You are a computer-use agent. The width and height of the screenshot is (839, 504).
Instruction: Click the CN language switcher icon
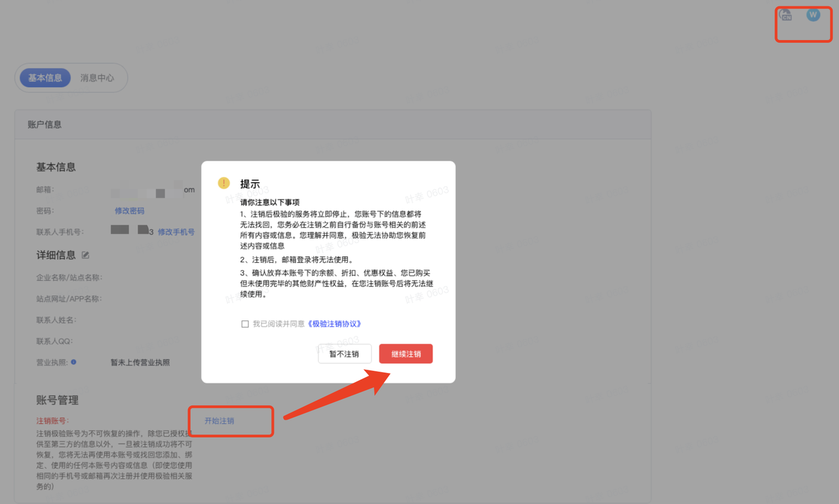pos(785,14)
